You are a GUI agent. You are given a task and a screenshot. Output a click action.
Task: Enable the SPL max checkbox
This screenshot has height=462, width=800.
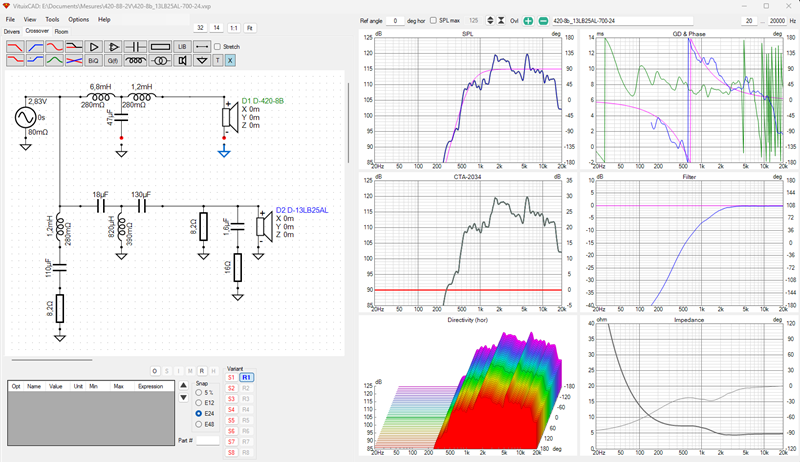(433, 20)
